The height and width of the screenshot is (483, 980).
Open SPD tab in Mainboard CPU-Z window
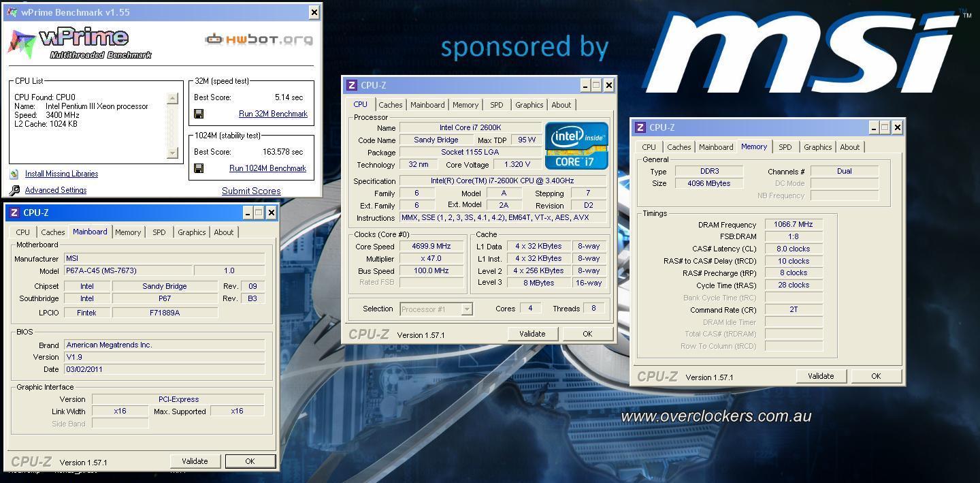pyautogui.click(x=159, y=232)
